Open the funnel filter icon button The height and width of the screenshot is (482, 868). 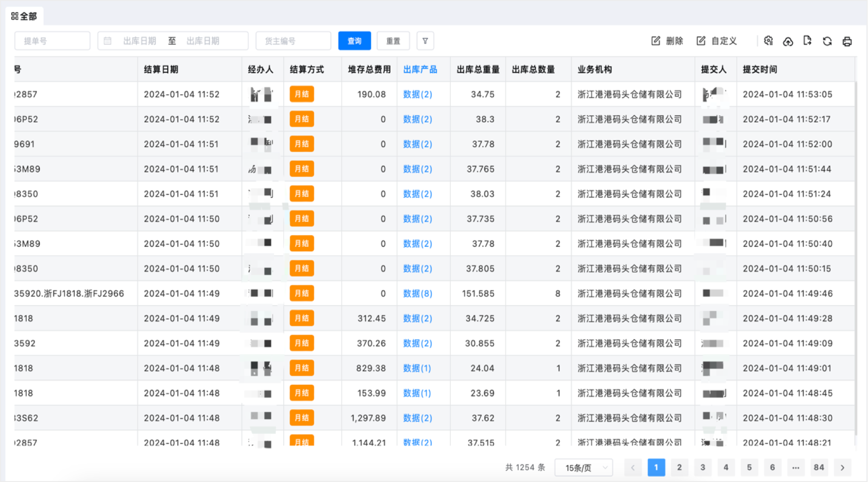point(425,41)
